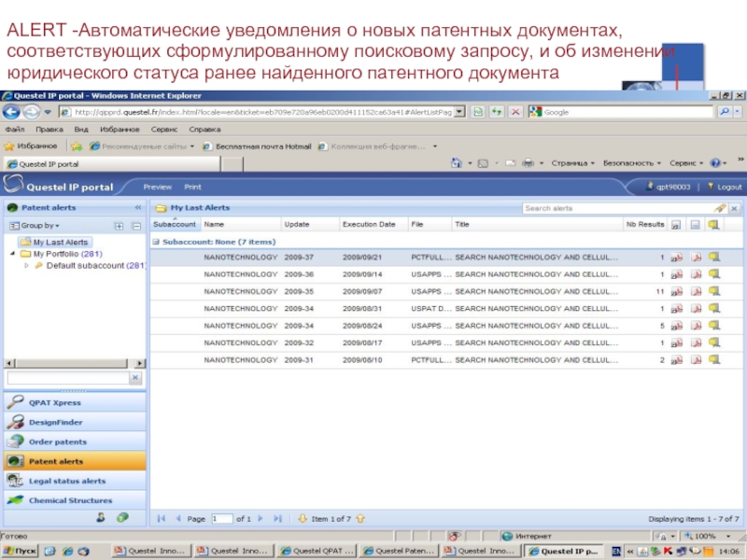
Task: Click the Preview button in portal header
Action: pos(157,187)
